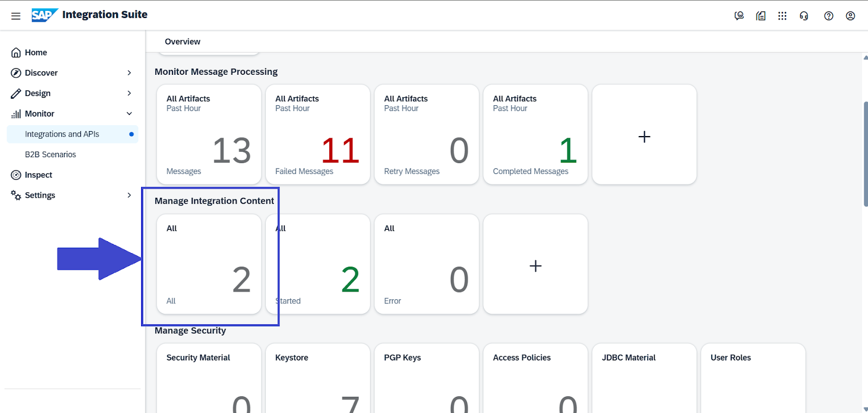Open the User Roles tile
868x413 pixels.
click(753, 378)
